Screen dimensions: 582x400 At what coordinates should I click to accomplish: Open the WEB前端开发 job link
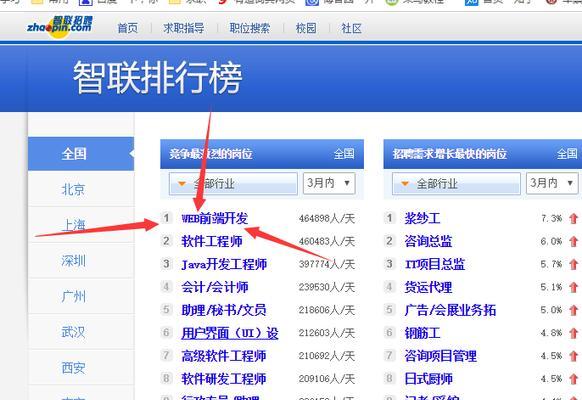coord(215,218)
